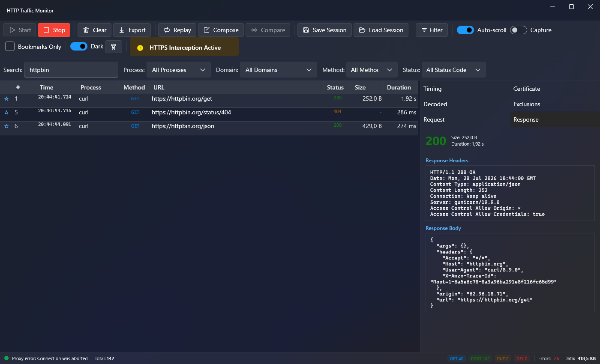Screen dimensions: 600x364
Task: Click the GET 40 counter in status bar
Action: click(456, 358)
